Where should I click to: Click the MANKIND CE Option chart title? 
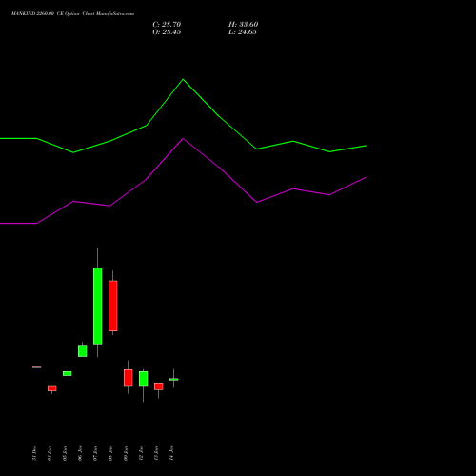pyautogui.click(x=72, y=14)
